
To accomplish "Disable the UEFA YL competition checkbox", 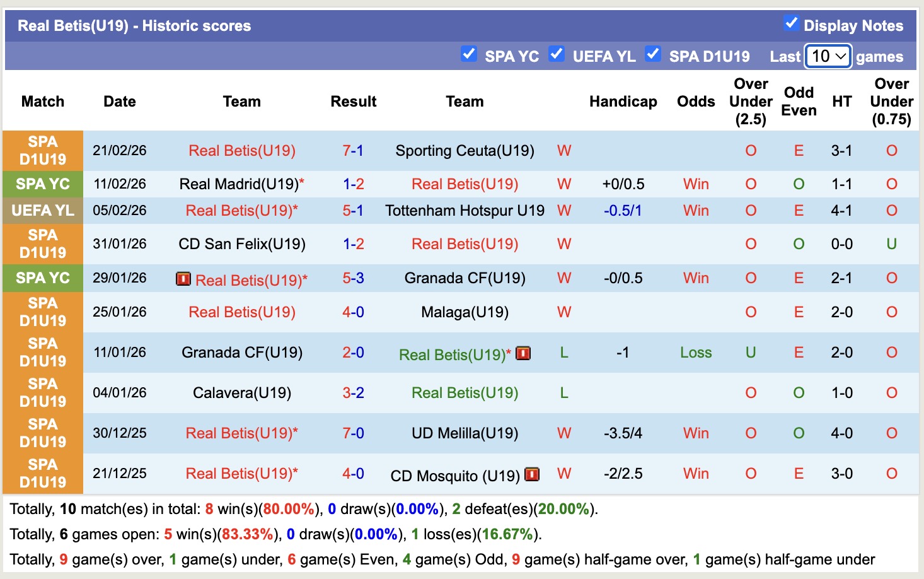I will tap(556, 54).
